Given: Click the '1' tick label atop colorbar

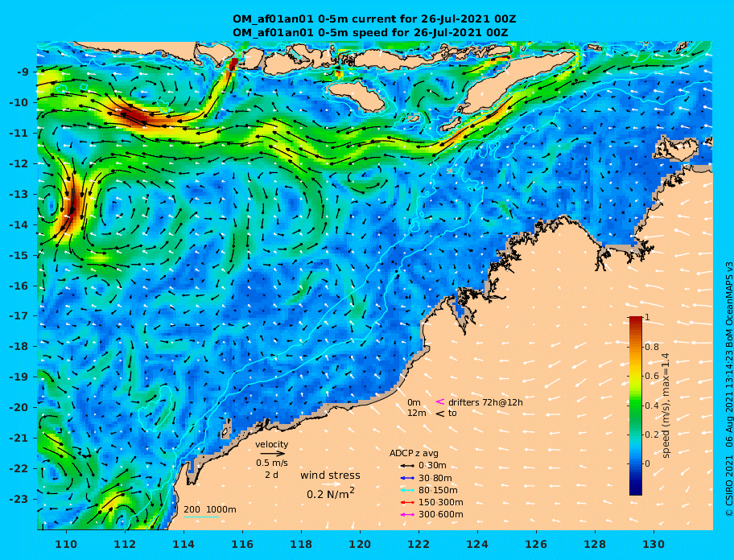Looking at the screenshot, I should pos(647,317).
